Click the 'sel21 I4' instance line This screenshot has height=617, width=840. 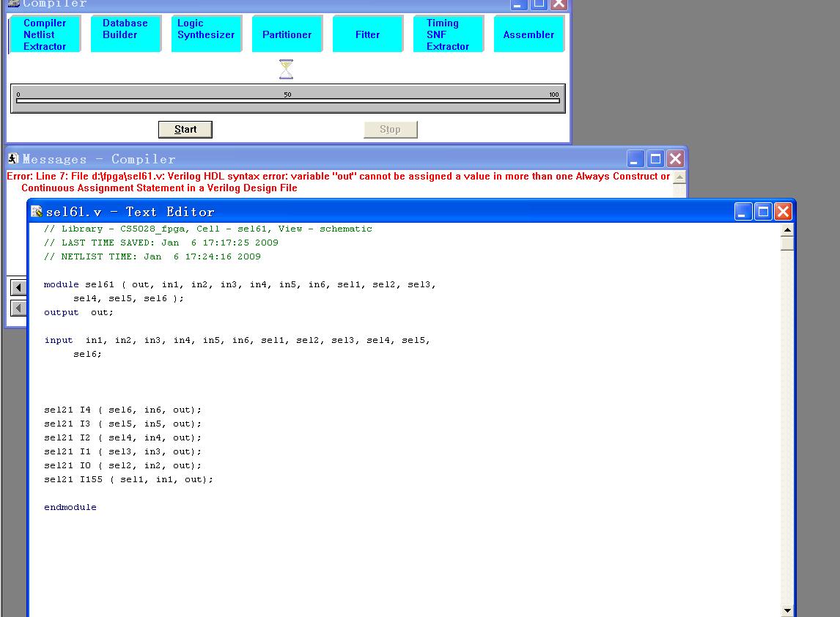(122, 410)
